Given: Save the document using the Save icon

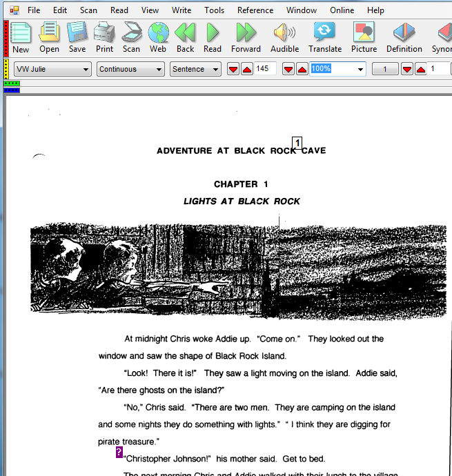Looking at the screenshot, I should pyautogui.click(x=77, y=32).
